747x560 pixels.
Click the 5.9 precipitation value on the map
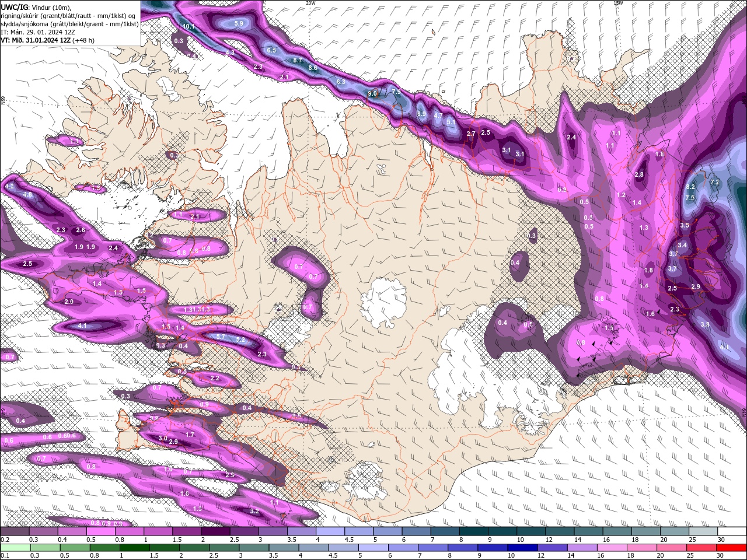click(x=239, y=23)
